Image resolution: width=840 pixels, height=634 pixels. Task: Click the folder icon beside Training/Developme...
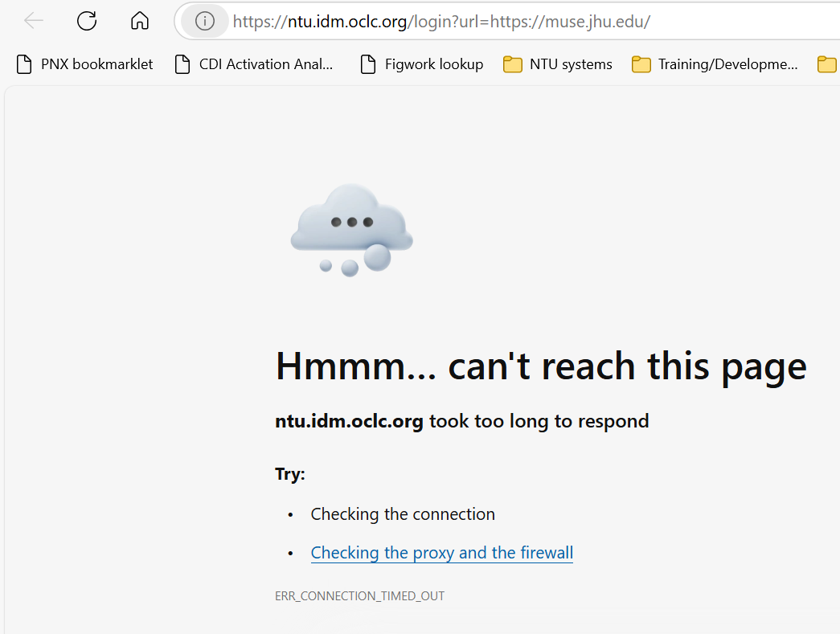pyautogui.click(x=641, y=64)
